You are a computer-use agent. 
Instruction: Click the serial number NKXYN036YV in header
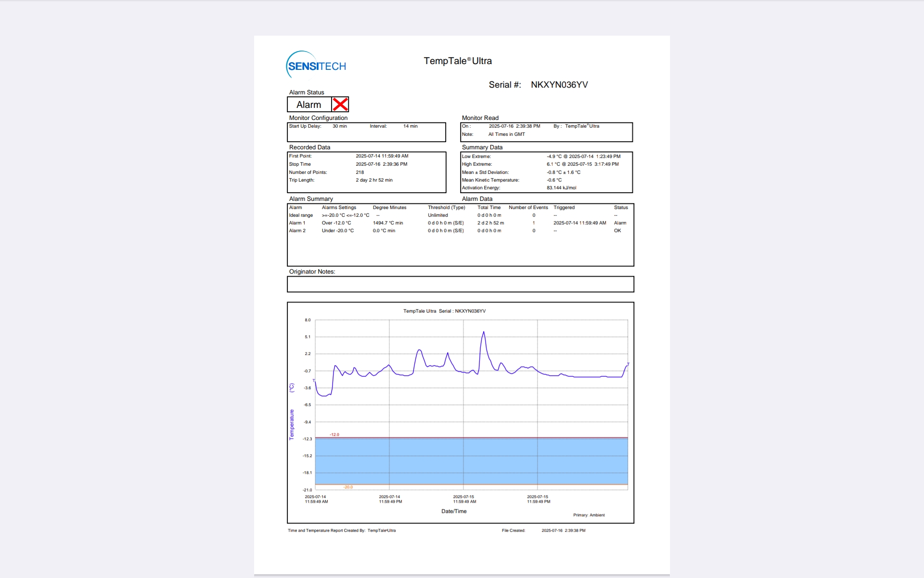(x=559, y=85)
